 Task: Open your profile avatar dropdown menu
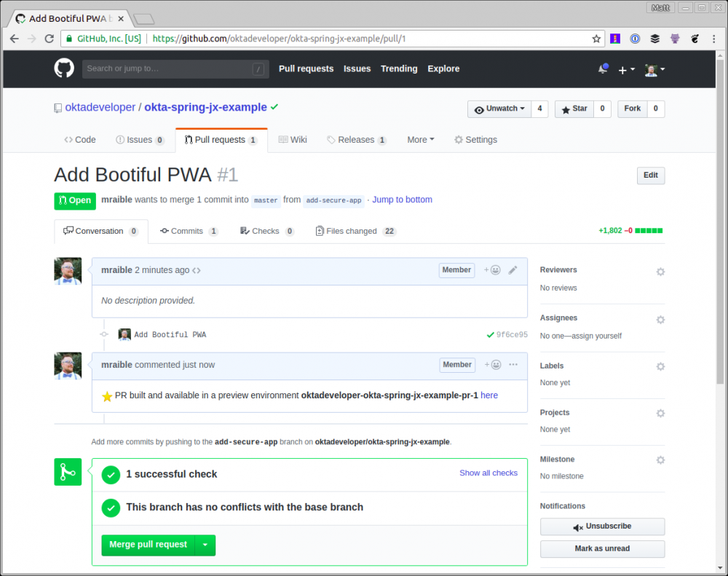click(651, 69)
